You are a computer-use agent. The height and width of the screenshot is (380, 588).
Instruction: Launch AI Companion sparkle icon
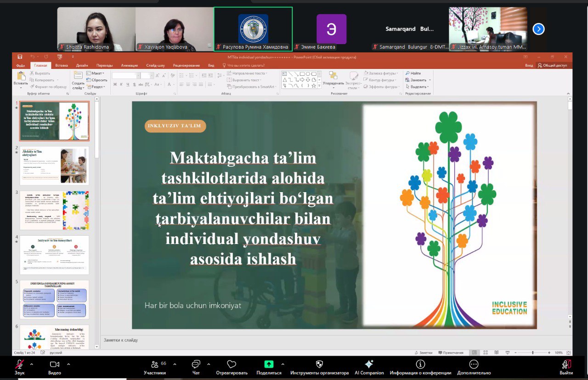coord(368,364)
